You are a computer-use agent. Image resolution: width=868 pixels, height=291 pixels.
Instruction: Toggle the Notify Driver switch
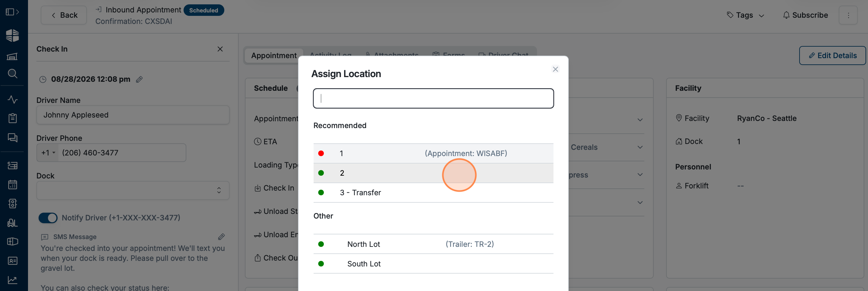(48, 218)
